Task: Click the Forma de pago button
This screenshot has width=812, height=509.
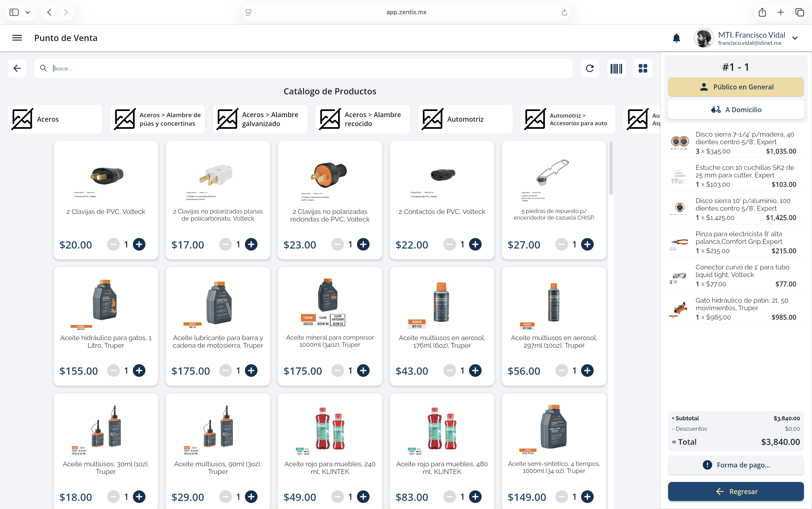Action: pyautogui.click(x=736, y=465)
